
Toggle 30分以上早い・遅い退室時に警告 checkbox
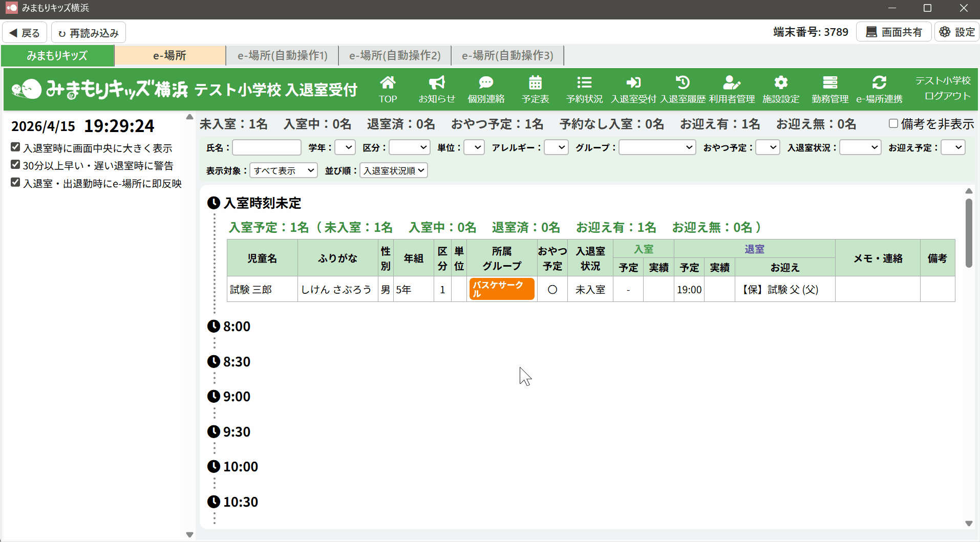pos(16,165)
